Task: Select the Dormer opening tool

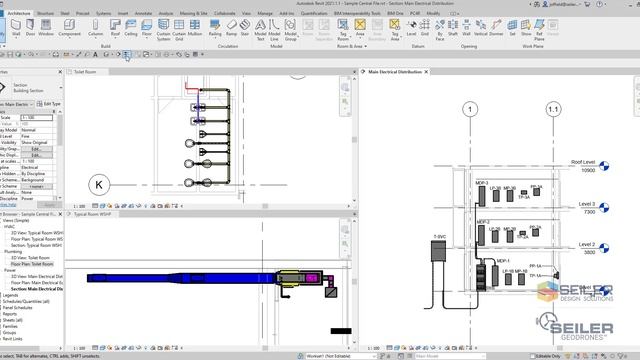Action: [496, 28]
